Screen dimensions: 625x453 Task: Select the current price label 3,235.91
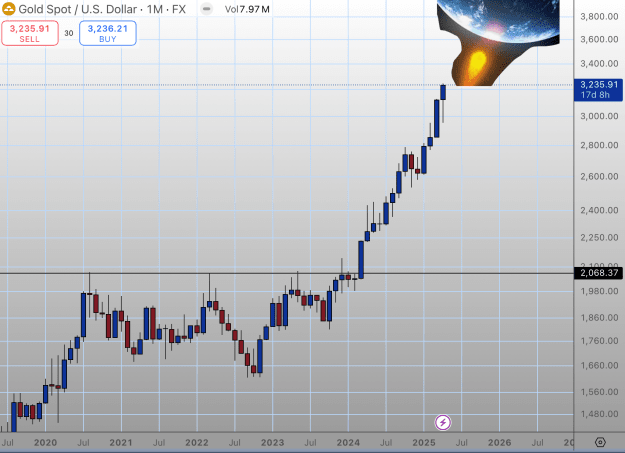tap(598, 90)
